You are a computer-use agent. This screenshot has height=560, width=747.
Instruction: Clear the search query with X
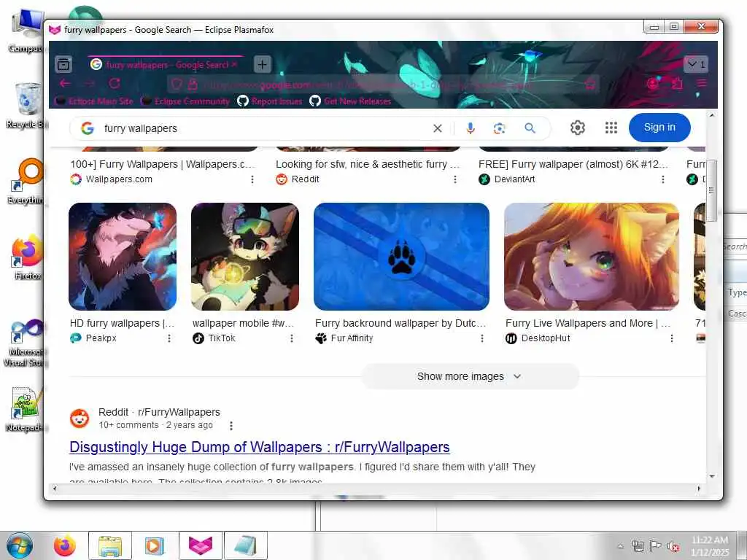pyautogui.click(x=438, y=128)
